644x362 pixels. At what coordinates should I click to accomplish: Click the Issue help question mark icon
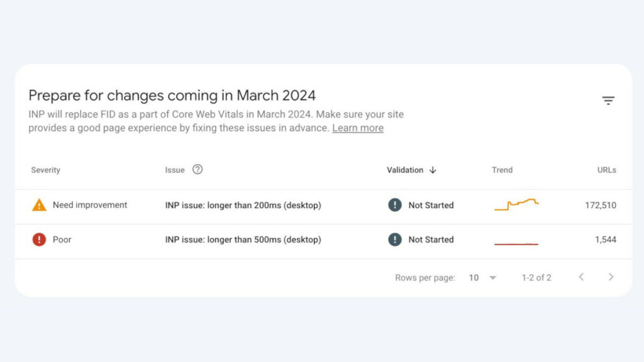click(197, 170)
